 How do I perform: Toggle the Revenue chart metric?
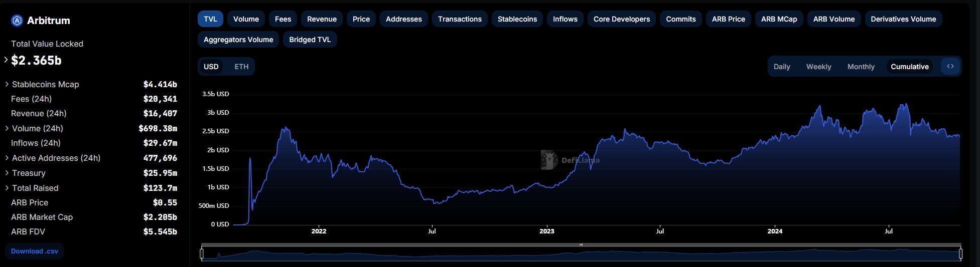click(x=322, y=19)
